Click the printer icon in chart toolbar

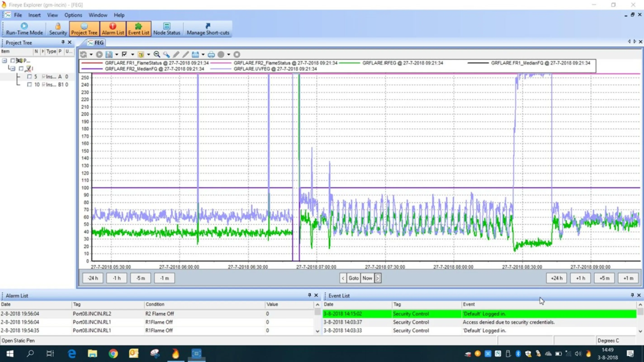(211, 54)
